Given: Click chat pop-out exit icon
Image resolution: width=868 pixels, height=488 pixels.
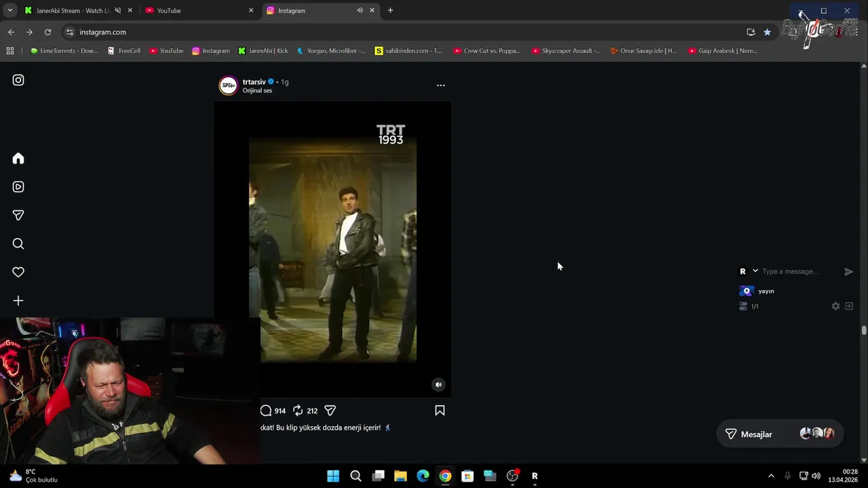Looking at the screenshot, I should 849,306.
